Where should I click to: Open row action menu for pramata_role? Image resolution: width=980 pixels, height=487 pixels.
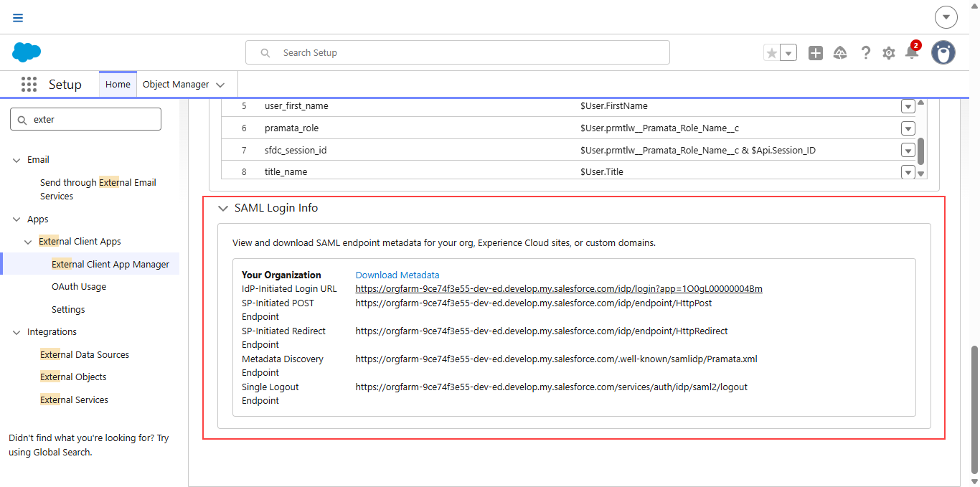click(x=908, y=128)
